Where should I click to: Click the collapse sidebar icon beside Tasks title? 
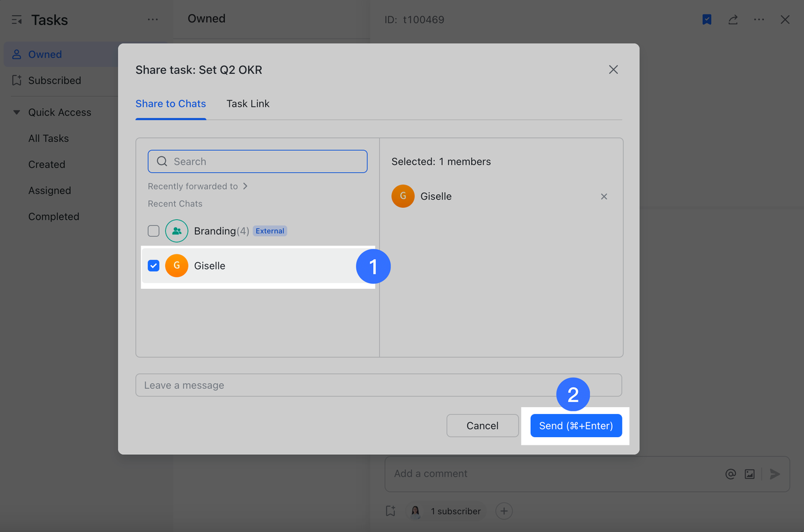click(x=16, y=19)
